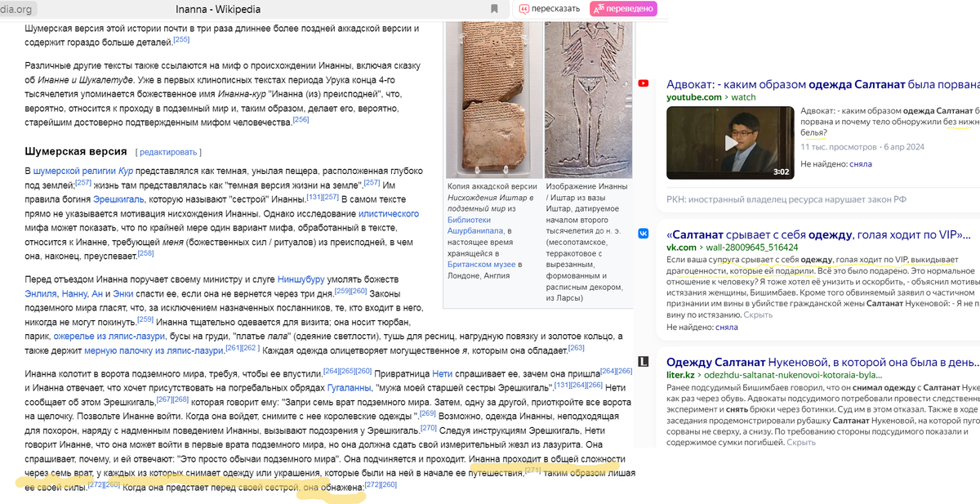Open the 'шумерской религии' link
This screenshot has width=980, height=504.
[76, 171]
